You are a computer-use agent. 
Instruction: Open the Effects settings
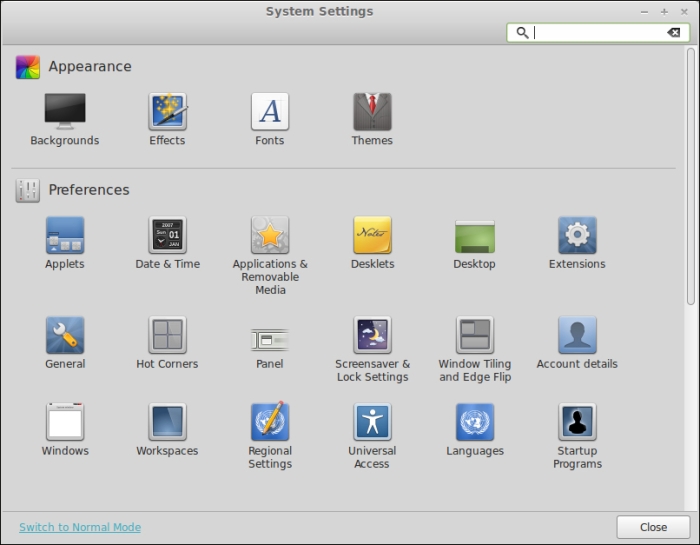(x=167, y=119)
